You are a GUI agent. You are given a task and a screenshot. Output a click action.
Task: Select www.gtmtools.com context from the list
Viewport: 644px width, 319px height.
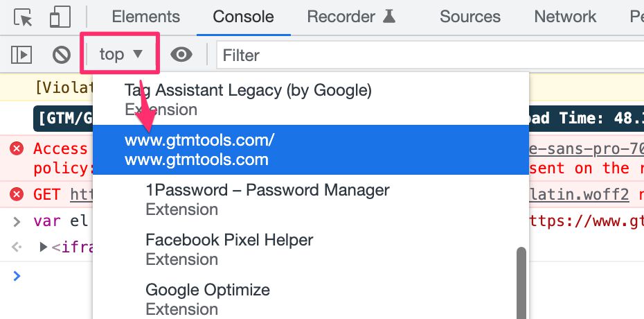tap(311, 150)
